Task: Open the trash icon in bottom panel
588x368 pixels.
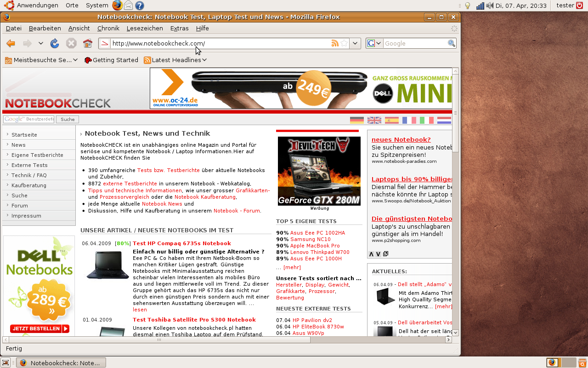Action: pos(582,362)
